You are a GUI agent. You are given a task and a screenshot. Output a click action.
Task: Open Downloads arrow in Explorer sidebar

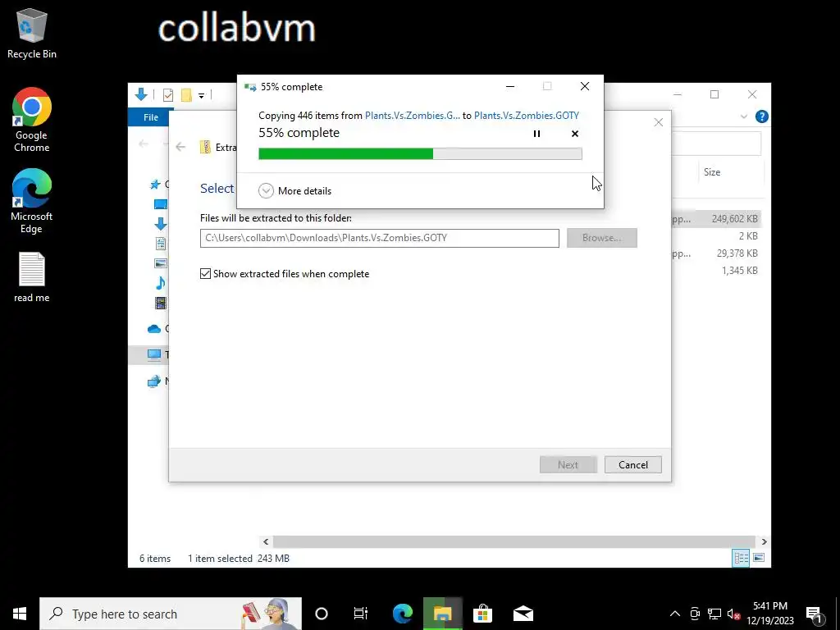[x=160, y=223]
